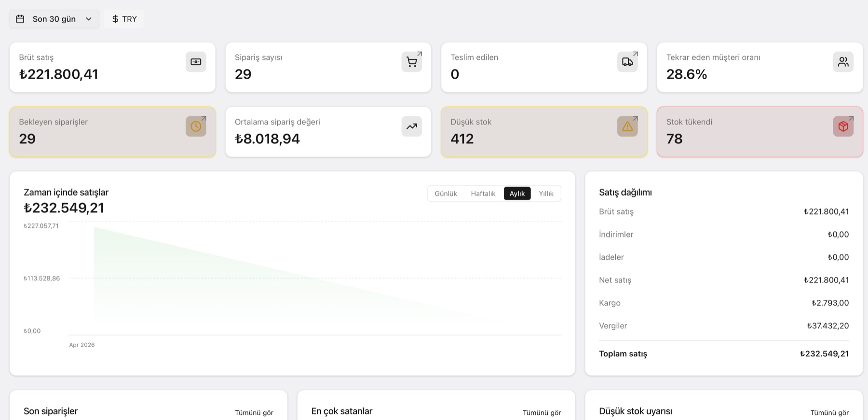Viewport: 868px width, 420px height.
Task: Click the En çok satanlar heading
Action: (342, 411)
